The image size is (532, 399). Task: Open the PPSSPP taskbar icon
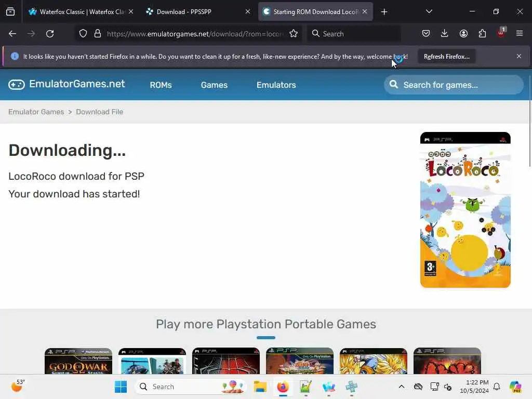[352, 387]
